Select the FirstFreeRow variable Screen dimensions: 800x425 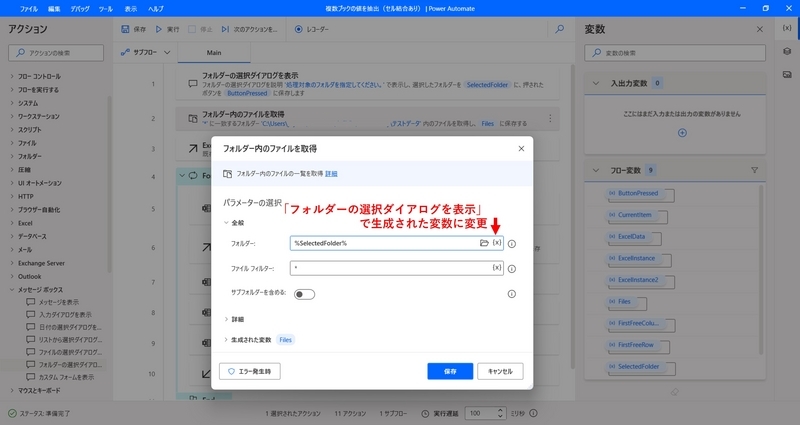(x=637, y=345)
